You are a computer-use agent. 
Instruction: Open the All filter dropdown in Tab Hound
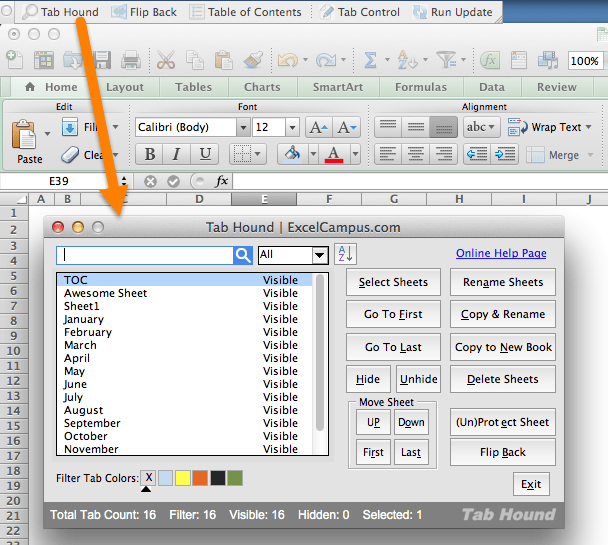(319, 255)
